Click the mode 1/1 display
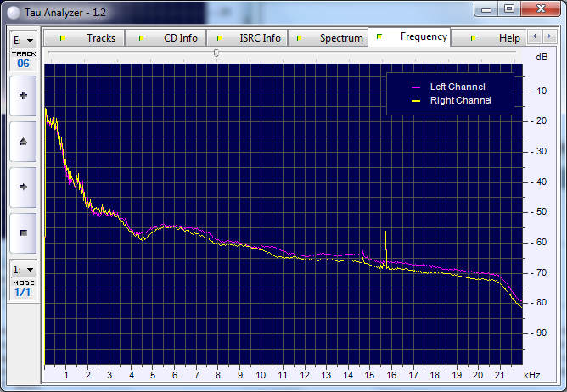The image size is (567, 392). (23, 292)
